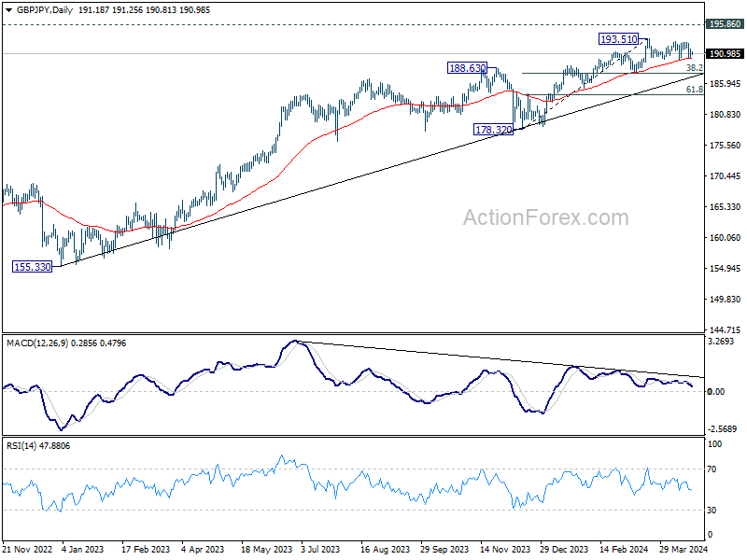Select the RSI 70 level value

(x=712, y=469)
